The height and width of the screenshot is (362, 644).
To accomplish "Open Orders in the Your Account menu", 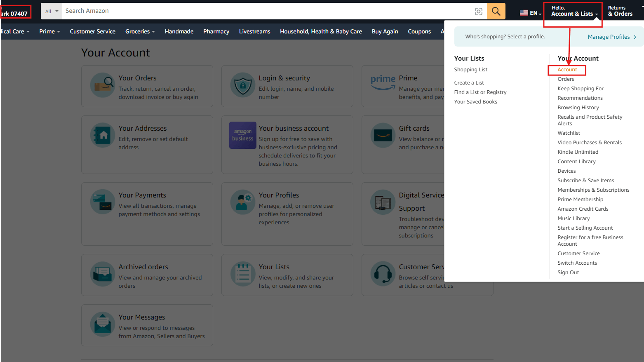I will tap(566, 79).
